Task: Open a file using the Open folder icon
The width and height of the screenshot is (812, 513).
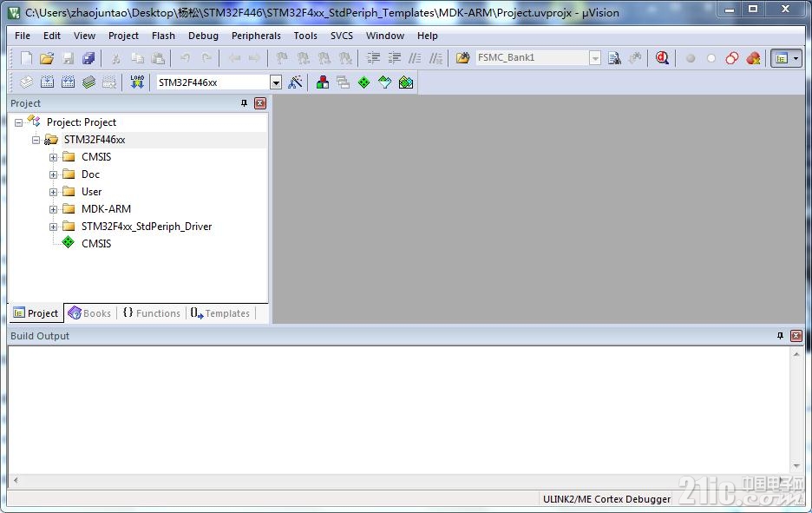Action: pos(47,58)
